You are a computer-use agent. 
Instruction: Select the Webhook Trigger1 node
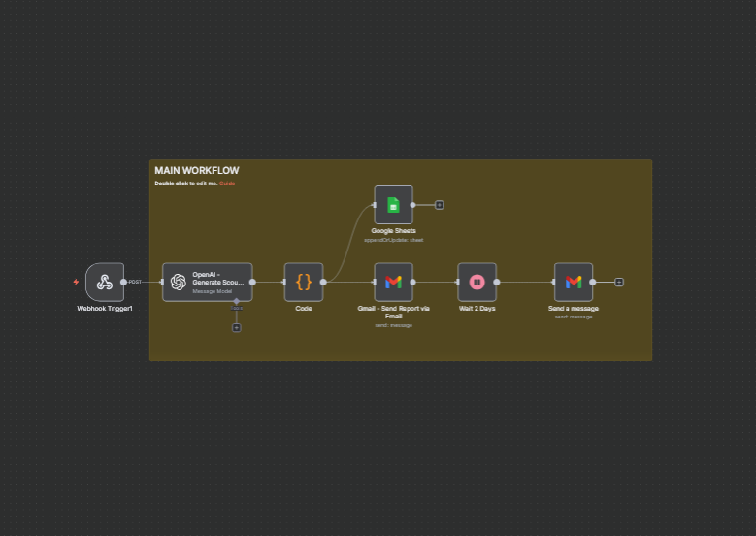coord(105,282)
